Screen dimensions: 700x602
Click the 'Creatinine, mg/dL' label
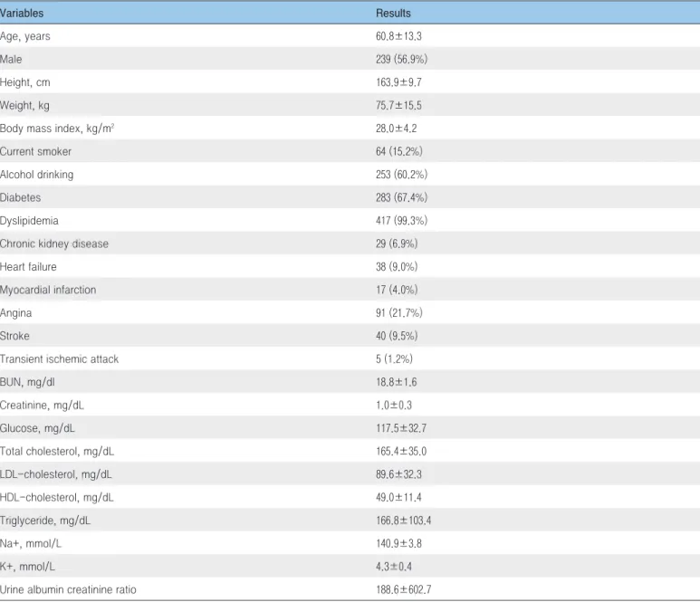point(42,406)
